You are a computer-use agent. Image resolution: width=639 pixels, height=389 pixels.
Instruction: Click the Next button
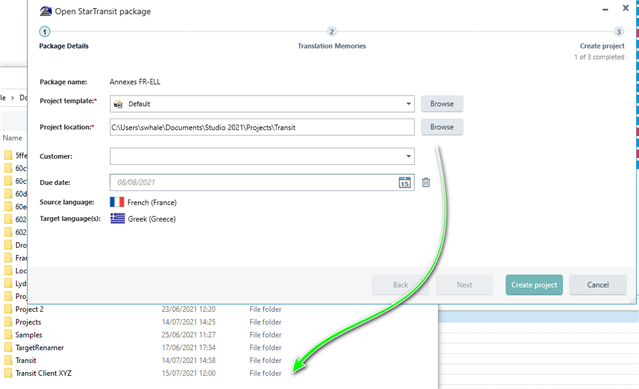464,285
